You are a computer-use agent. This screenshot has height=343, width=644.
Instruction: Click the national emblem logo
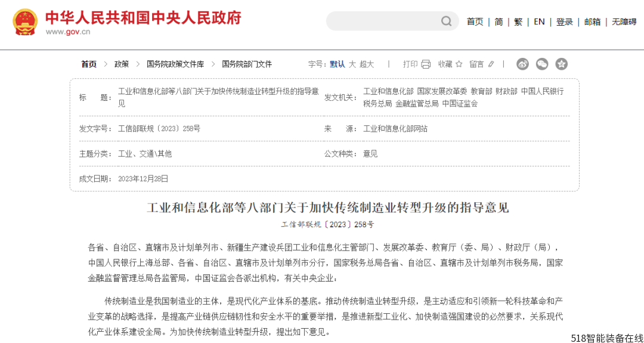(25, 21)
